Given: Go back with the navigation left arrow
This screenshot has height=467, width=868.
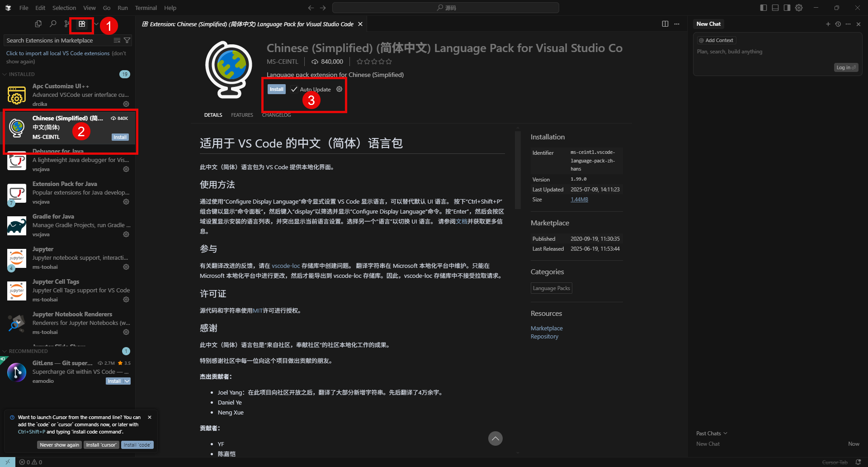Looking at the screenshot, I should tap(311, 8).
